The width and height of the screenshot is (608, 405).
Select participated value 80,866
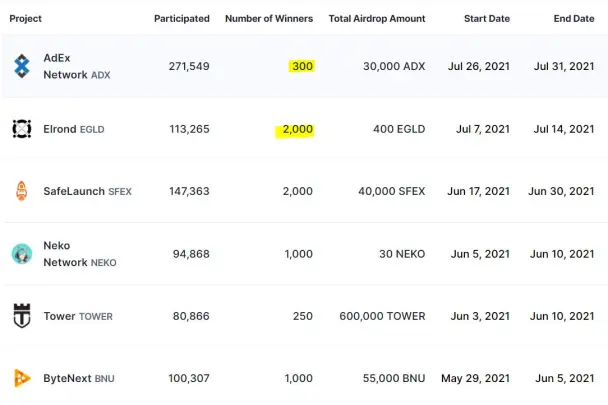tap(191, 316)
